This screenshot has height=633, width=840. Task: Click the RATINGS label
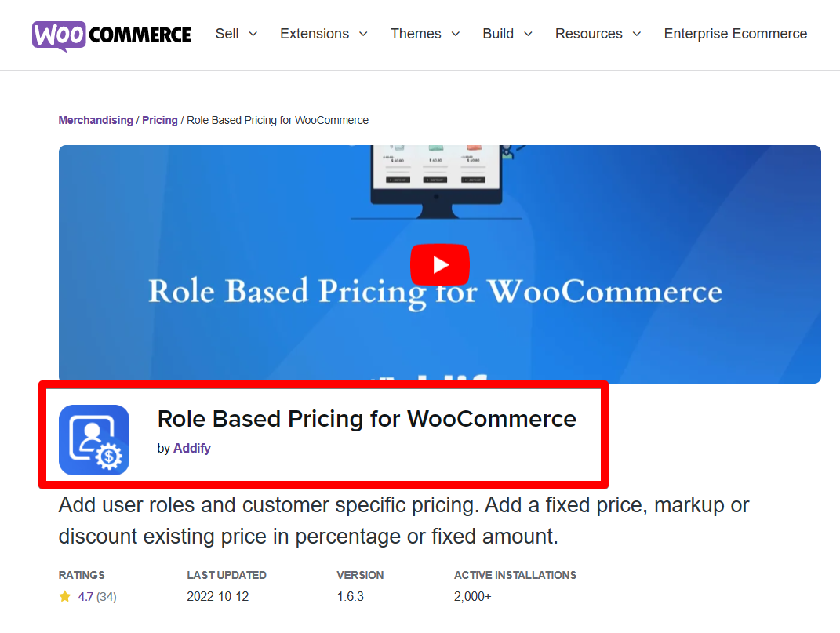tap(82, 575)
